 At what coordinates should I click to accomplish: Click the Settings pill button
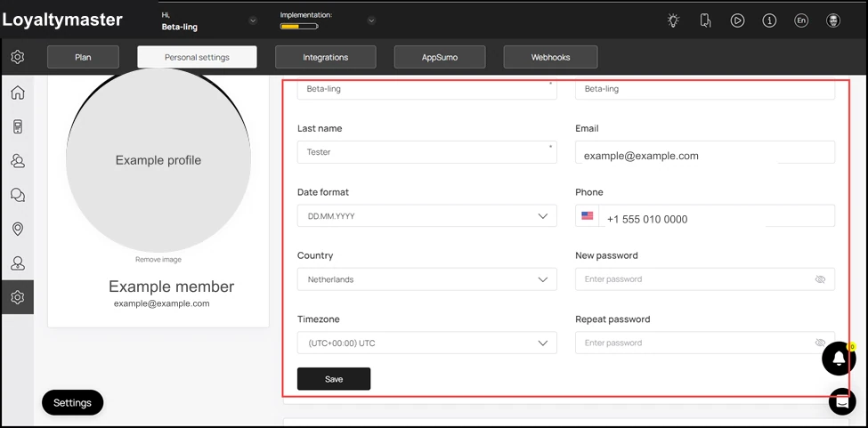coord(72,402)
